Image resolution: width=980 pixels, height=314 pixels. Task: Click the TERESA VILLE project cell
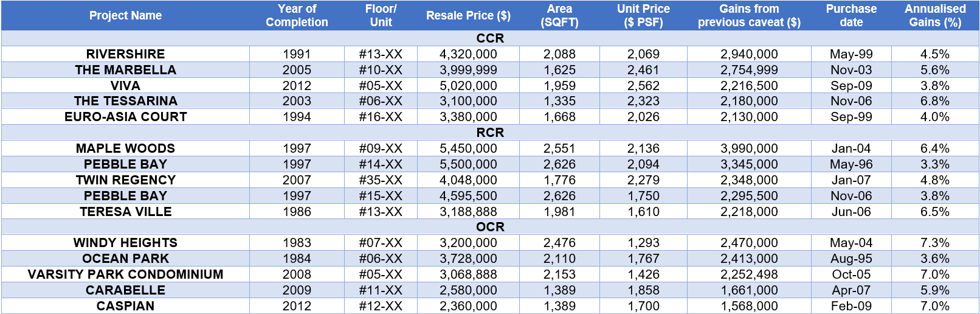(125, 212)
